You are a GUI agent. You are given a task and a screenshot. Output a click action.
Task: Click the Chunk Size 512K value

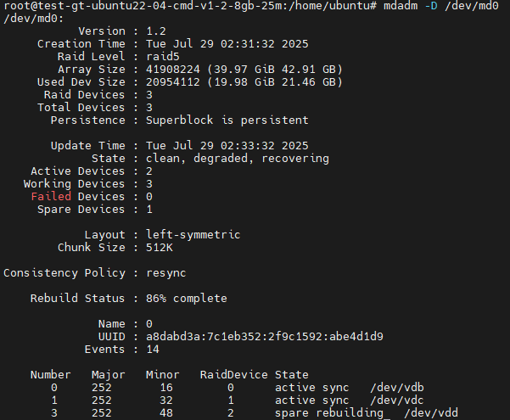point(160,247)
